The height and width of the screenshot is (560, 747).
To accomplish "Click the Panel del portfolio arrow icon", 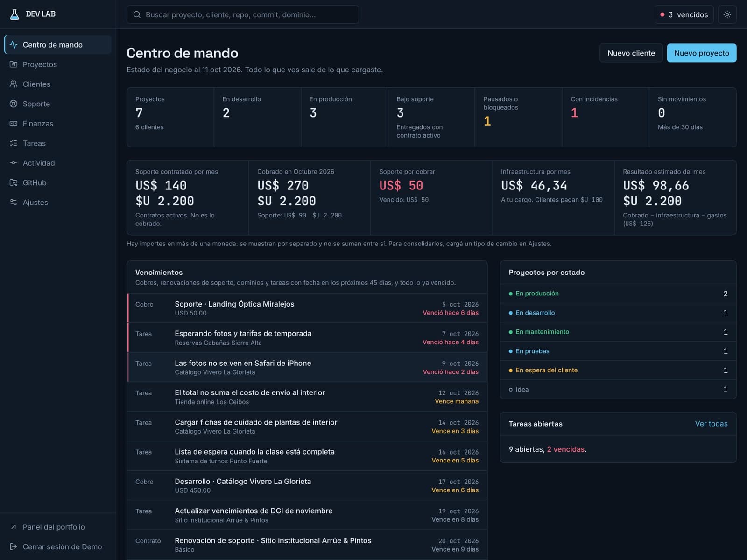I will click(14, 527).
